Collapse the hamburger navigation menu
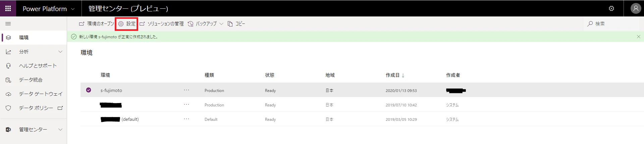Viewport: 644px width, 144px height. pos(8,24)
